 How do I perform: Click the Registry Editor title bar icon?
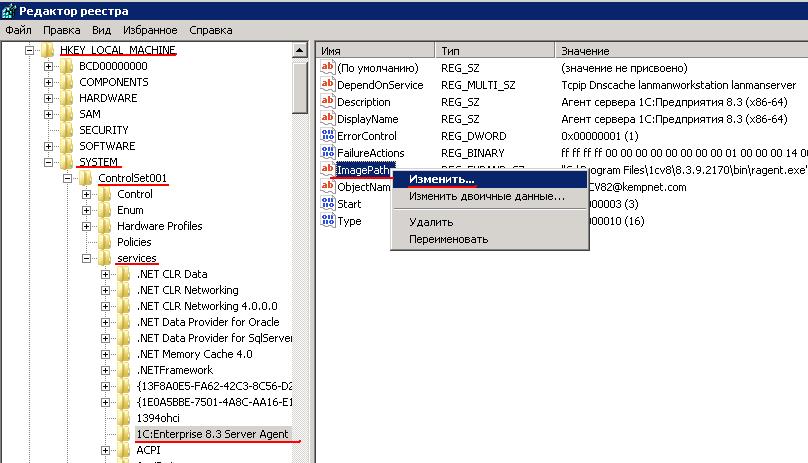coord(9,10)
